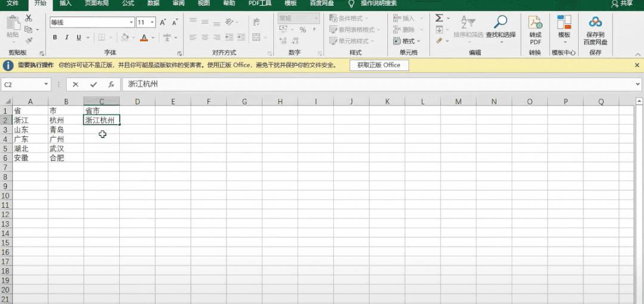Collapse the ribbon with the chevron
This screenshot has height=304, width=644.
click(637, 54)
